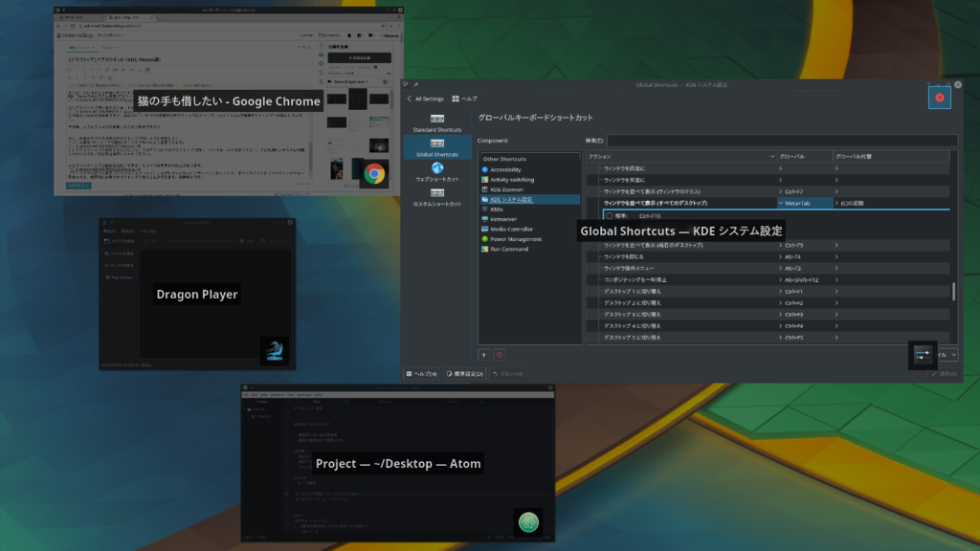Expand desktop folder in Atom tree view
Image resolution: width=980 pixels, height=551 pixels.
244,409
